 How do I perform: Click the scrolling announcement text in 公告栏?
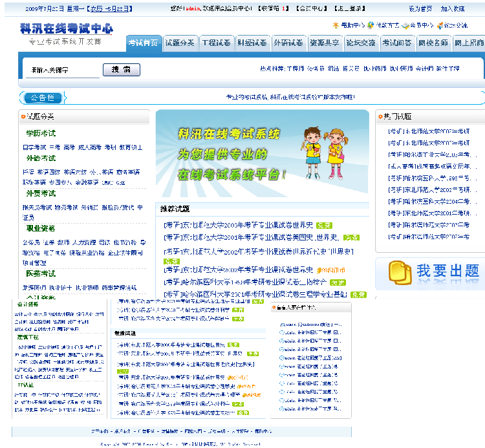(x=290, y=97)
